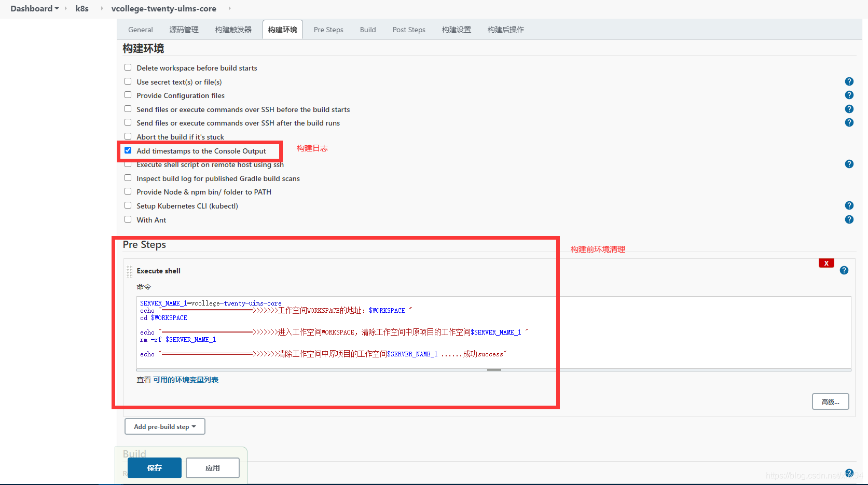Click the 保存 save button
Viewport: 868px width, 485px height.
click(x=155, y=468)
